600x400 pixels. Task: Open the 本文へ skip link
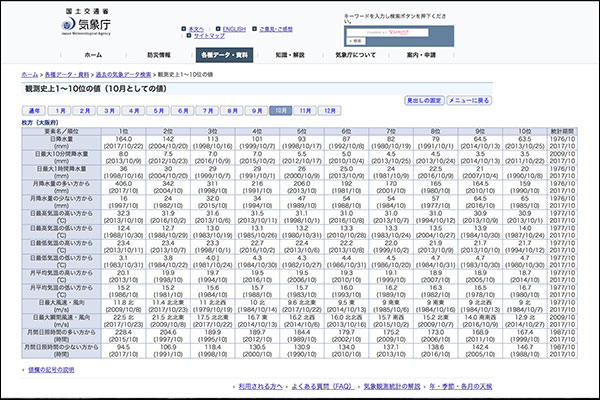(197, 29)
